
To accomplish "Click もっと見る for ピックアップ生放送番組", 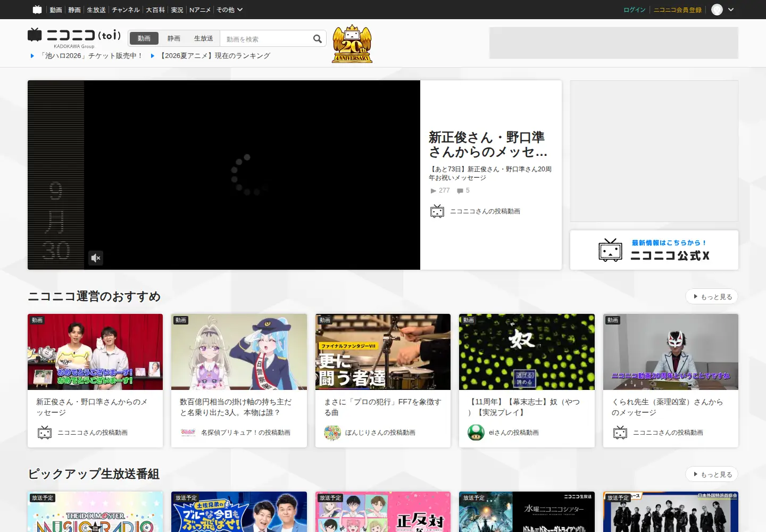I will pos(712,475).
